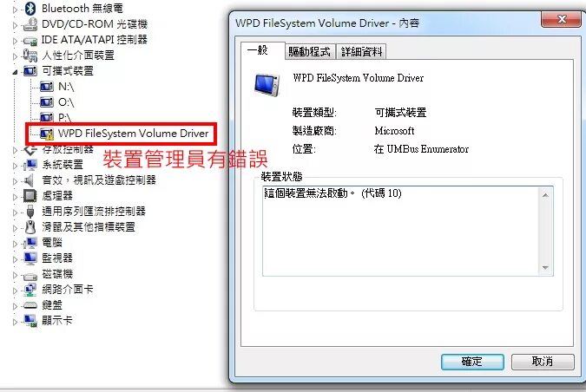Screen dimensions: 586x392
Task: Click the 音效，視訊及遊戲控制器 speaker icon
Action: (29, 180)
